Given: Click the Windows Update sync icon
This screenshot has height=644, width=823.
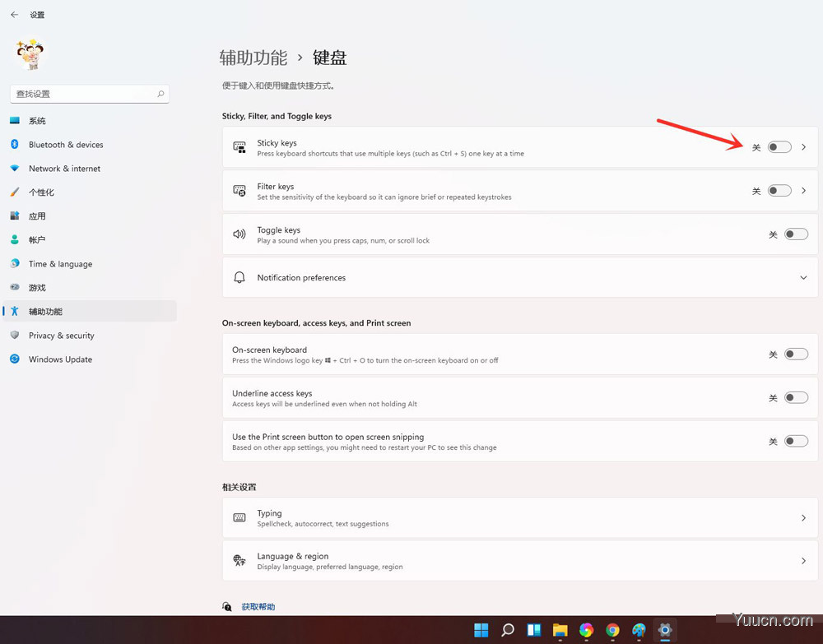Looking at the screenshot, I should click(15, 359).
